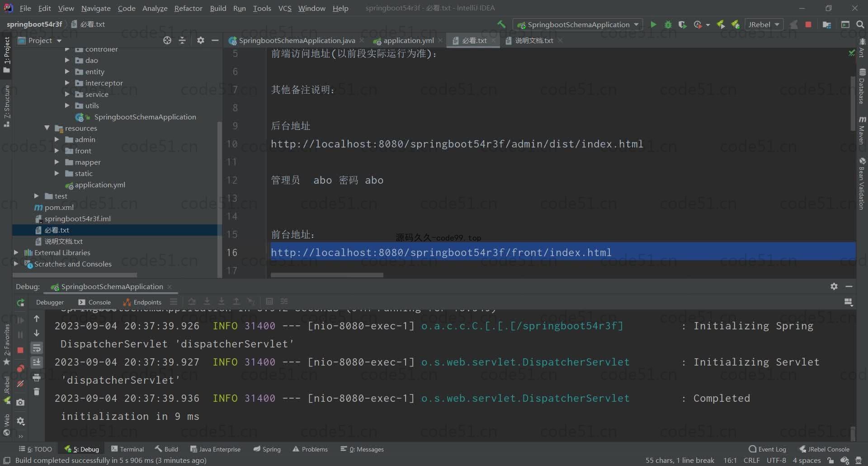Open the Favorites side panel

click(6, 345)
